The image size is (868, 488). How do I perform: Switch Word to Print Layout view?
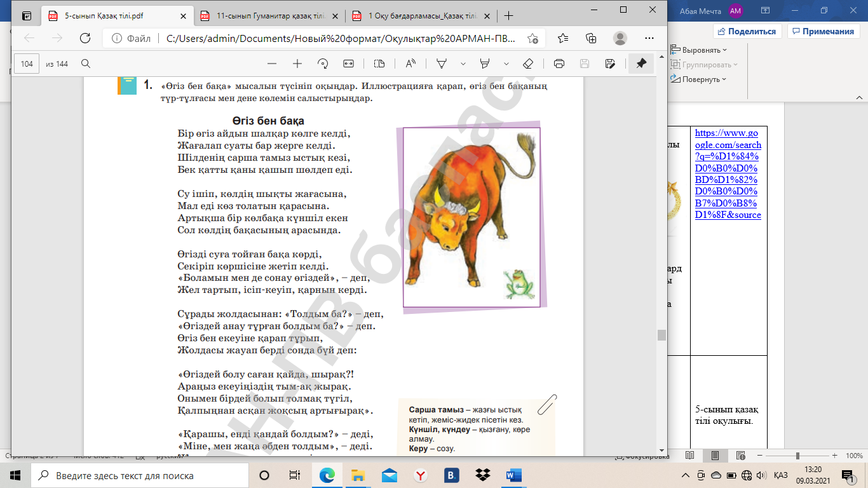tap(715, 456)
